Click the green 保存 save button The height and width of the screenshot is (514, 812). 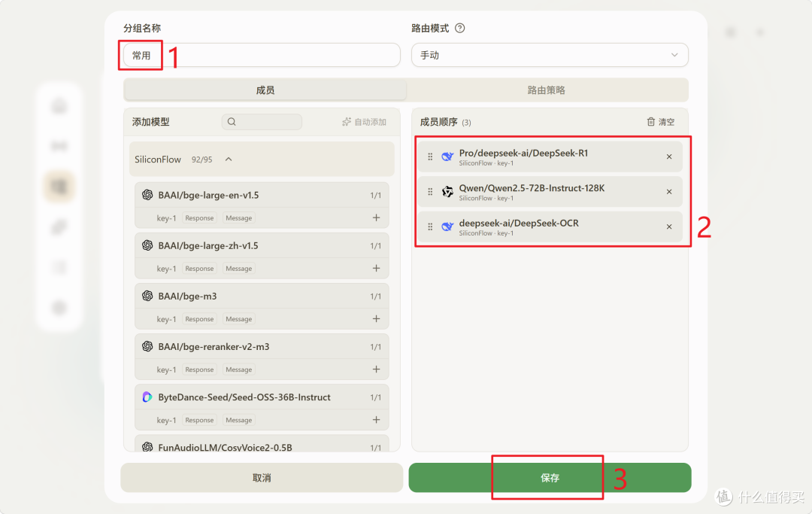[x=550, y=478]
